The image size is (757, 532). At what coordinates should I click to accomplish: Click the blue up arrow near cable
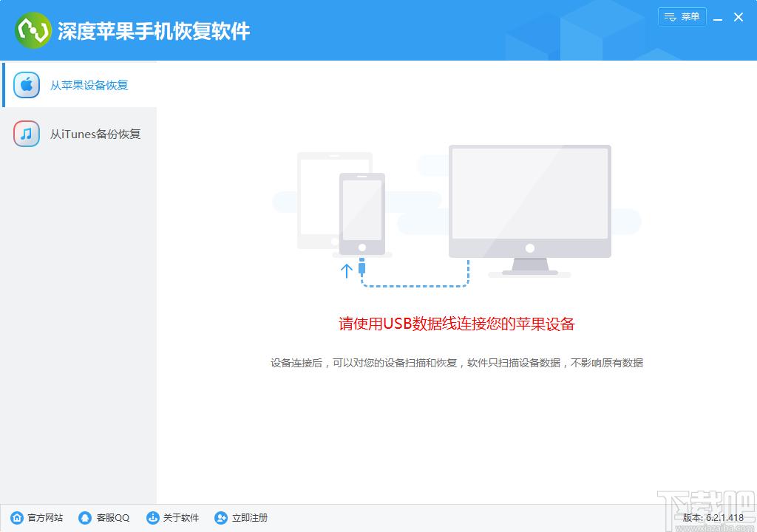346,270
